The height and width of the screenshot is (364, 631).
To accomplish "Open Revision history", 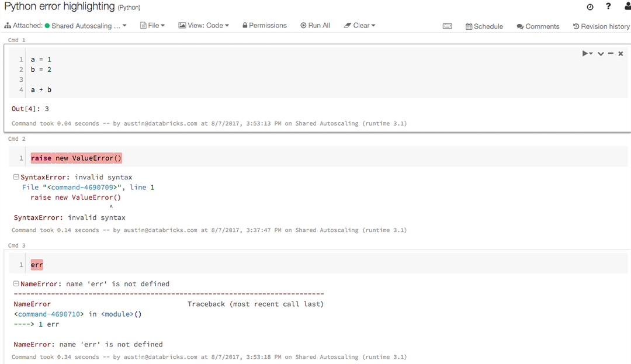I will click(x=601, y=26).
